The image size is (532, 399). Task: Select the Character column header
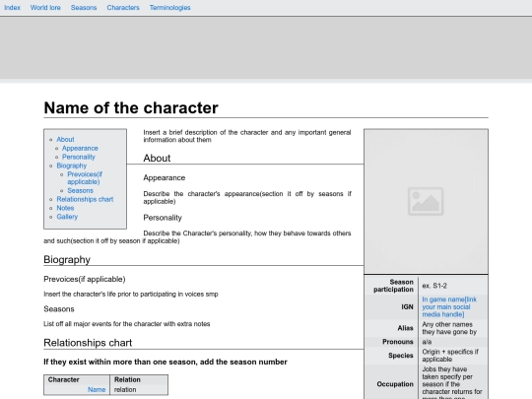click(77, 380)
